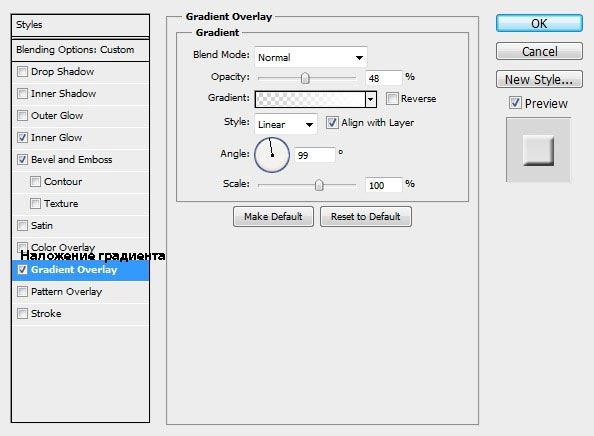The image size is (594, 436).
Task: Click the Make Default button
Action: pos(273,217)
